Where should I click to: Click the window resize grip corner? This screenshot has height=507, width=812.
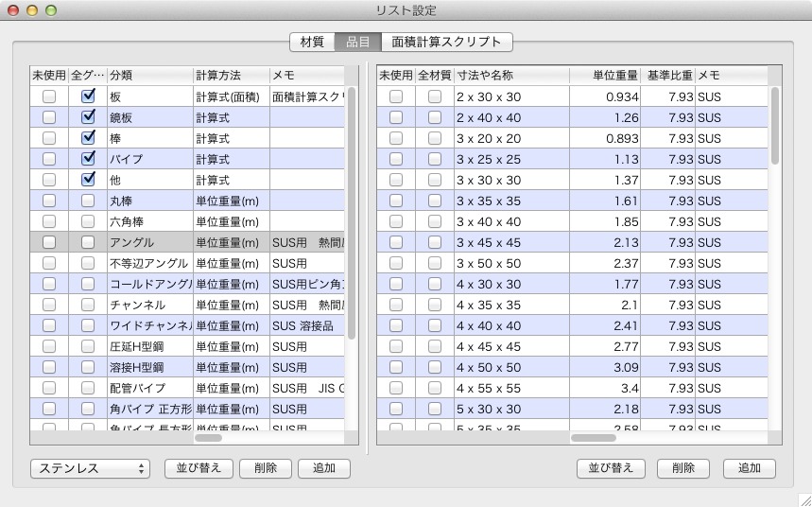(x=803, y=498)
